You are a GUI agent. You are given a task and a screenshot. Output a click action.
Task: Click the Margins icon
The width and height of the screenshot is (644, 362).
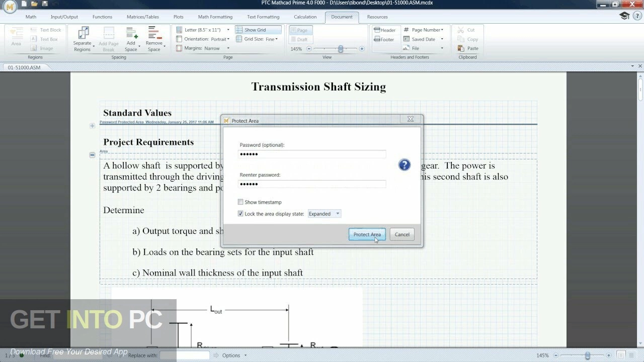pos(179,48)
